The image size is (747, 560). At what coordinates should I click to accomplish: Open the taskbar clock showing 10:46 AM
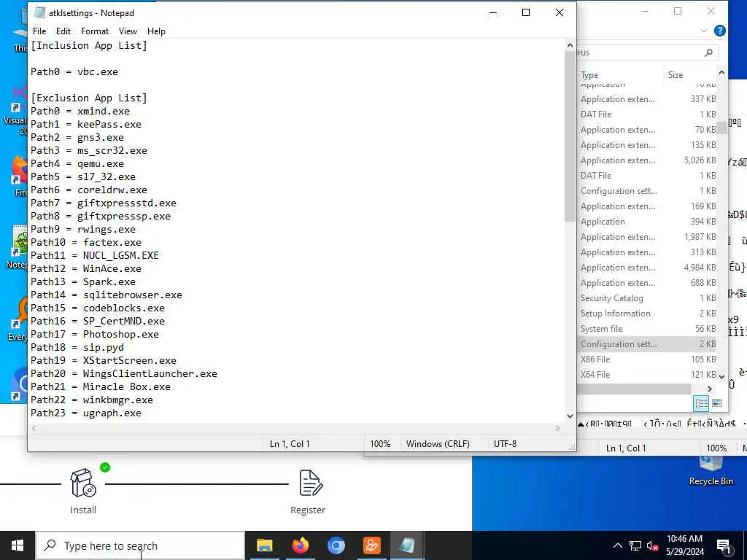(x=684, y=545)
